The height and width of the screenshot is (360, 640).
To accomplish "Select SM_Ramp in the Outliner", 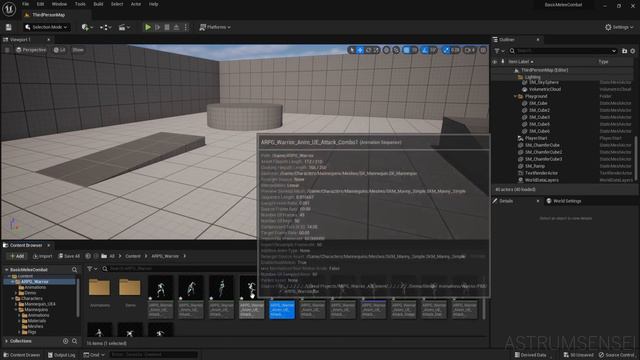I will 534,166.
